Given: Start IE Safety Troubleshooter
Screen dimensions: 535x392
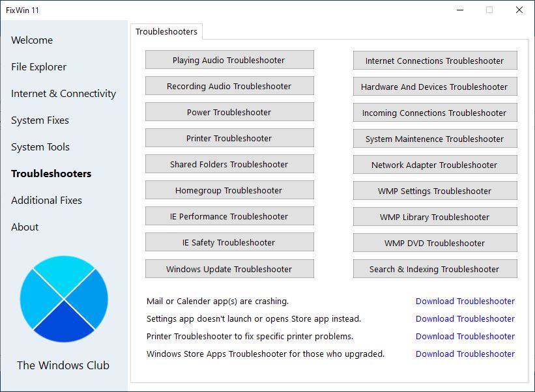Looking at the screenshot, I should click(229, 242).
